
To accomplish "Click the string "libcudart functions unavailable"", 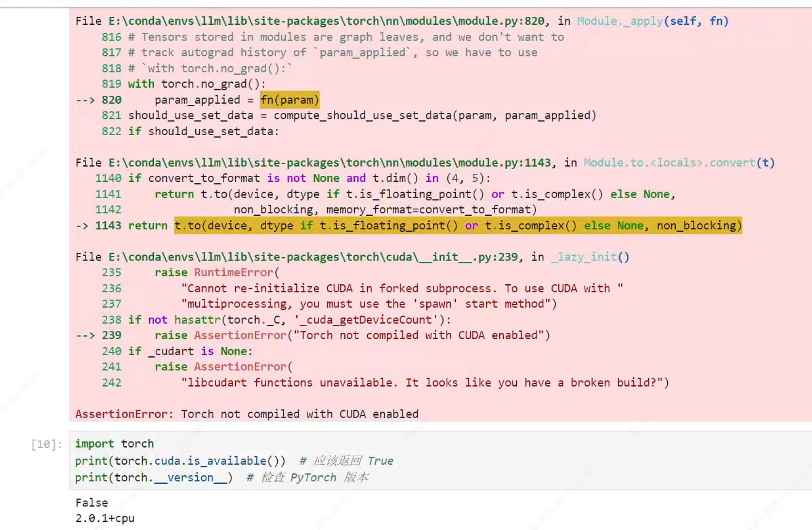I will (x=422, y=382).
